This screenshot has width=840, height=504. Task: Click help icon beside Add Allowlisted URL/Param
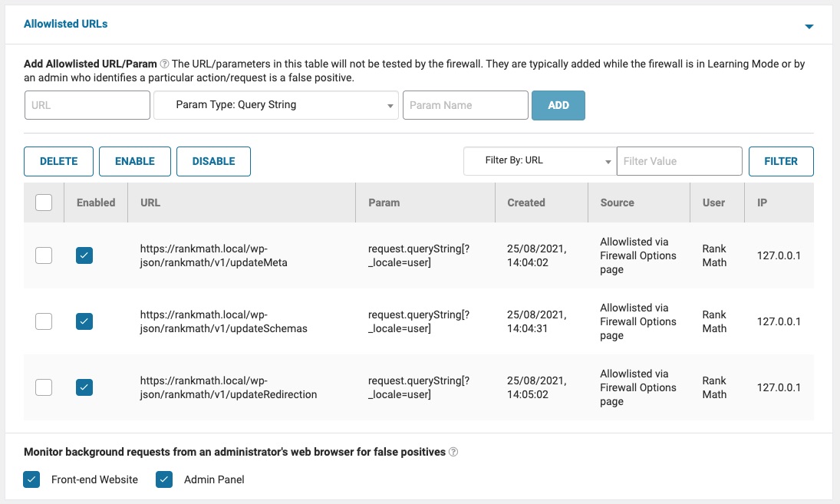pos(164,64)
